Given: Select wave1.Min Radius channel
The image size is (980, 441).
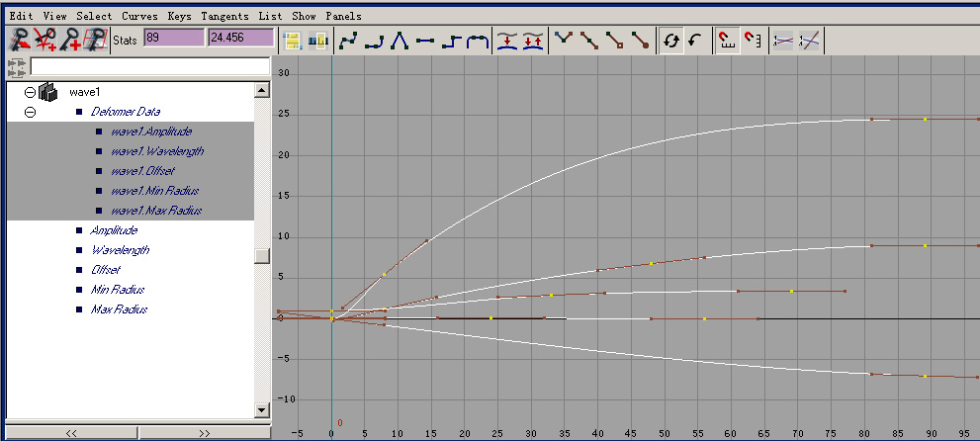Looking at the screenshot, I should (154, 191).
